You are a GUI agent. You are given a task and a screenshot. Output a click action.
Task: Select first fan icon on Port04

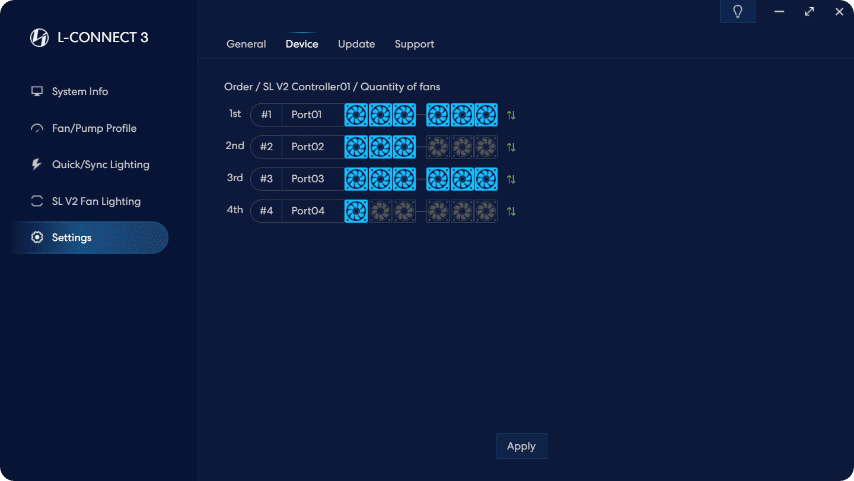[x=356, y=211]
